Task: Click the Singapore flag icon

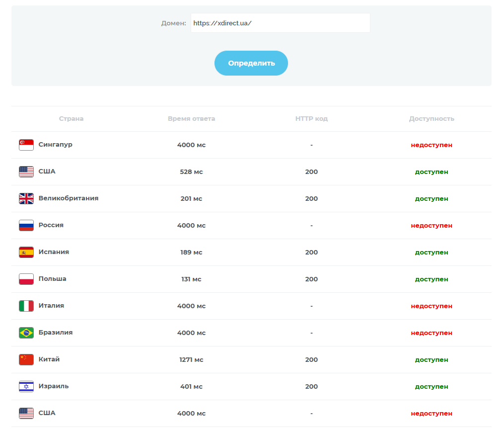Action: (26, 145)
